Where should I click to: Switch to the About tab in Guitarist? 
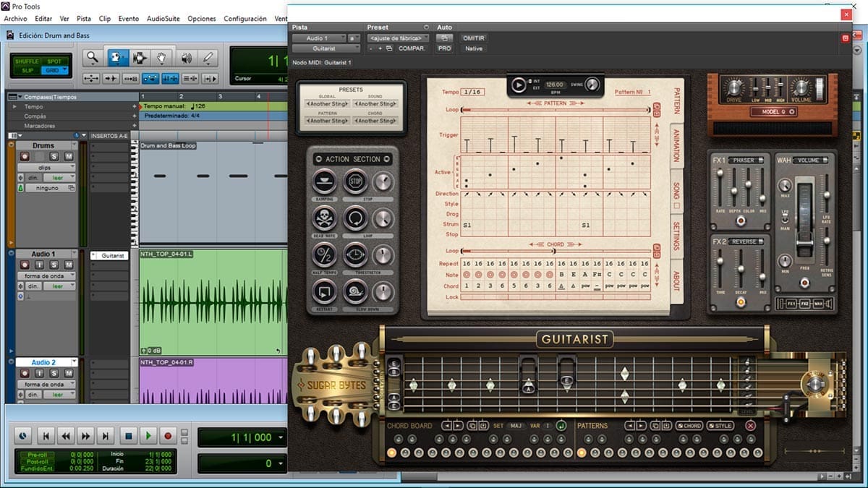[677, 280]
